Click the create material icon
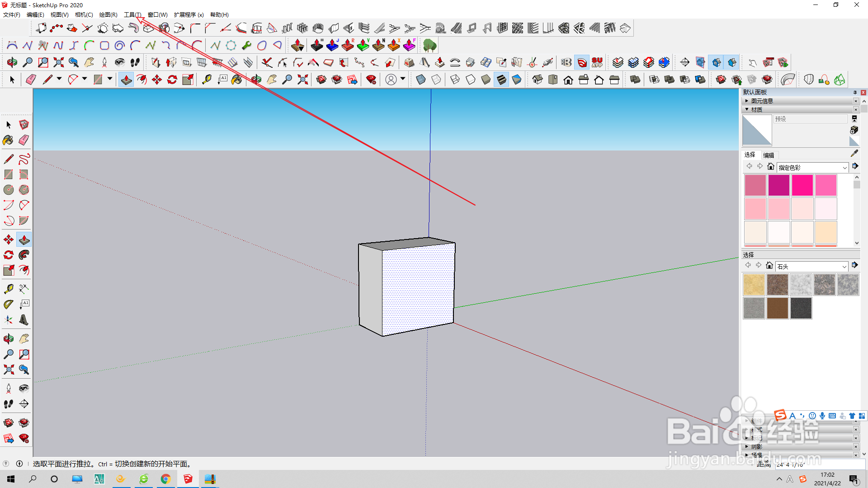 854,130
